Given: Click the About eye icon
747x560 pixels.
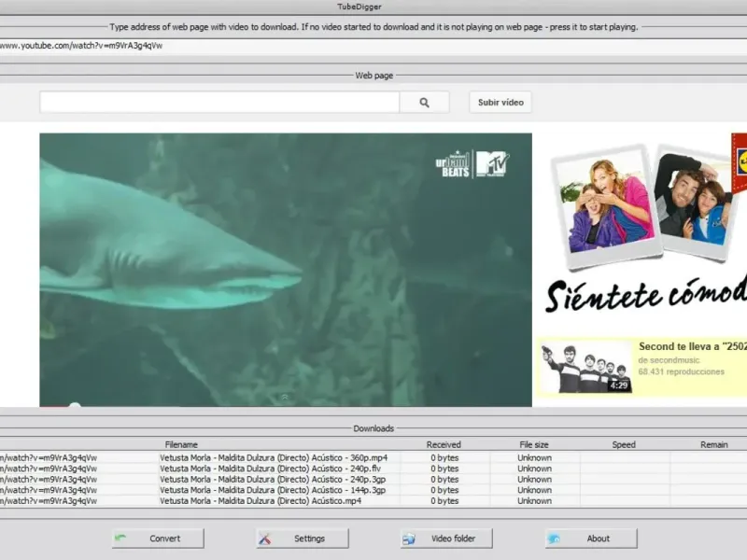Looking at the screenshot, I should click(554, 539).
